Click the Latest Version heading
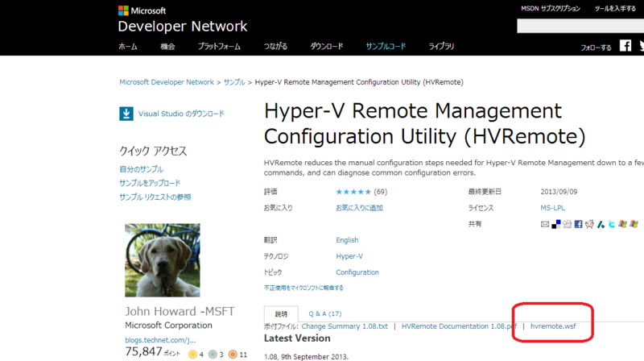 click(x=297, y=338)
